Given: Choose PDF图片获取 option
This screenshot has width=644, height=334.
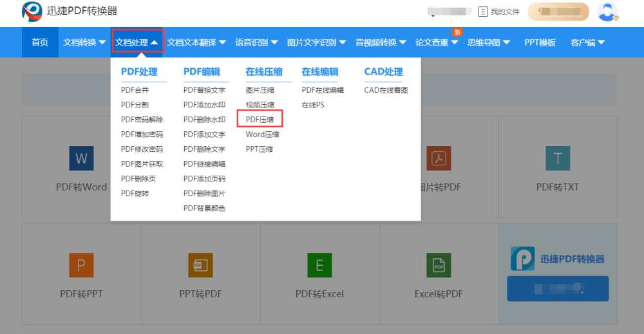Looking at the screenshot, I should tap(142, 164).
